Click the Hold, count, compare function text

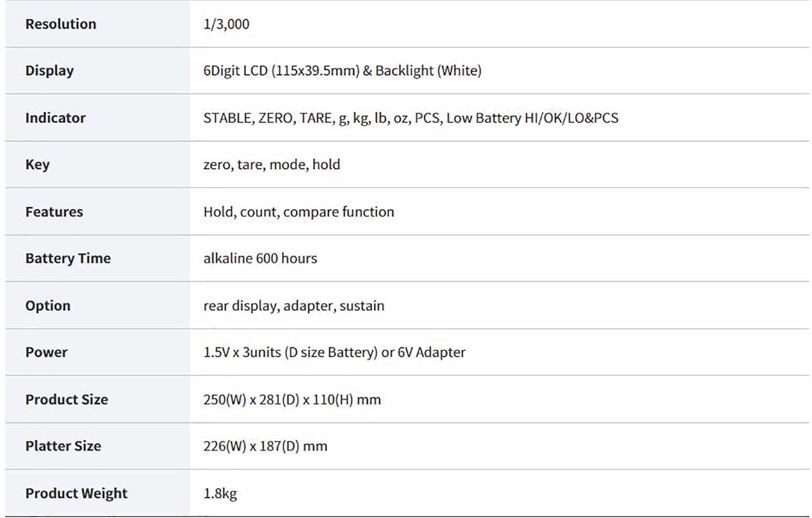pos(299,212)
